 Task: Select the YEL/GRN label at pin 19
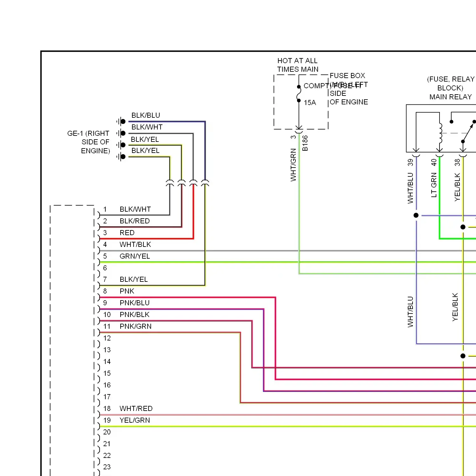[x=135, y=420]
